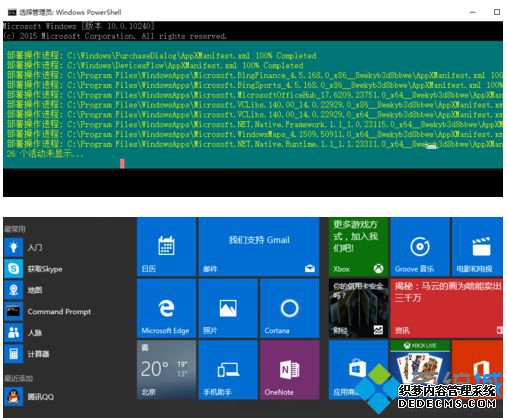
Task: Maximize the PowerShell window
Action: pos(497,12)
